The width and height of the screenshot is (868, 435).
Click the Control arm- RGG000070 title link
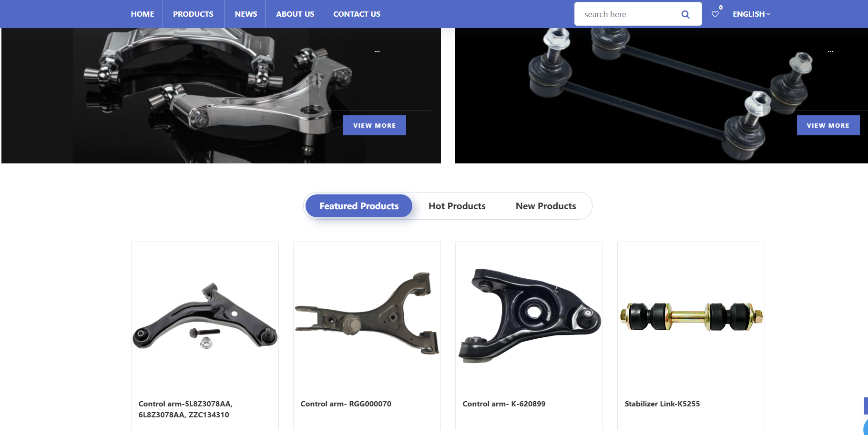pyautogui.click(x=346, y=404)
